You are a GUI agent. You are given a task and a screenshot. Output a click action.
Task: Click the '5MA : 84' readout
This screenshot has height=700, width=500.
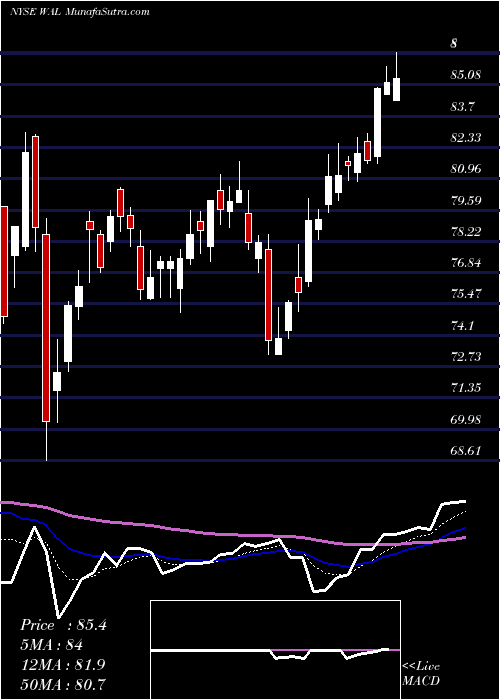(x=51, y=645)
